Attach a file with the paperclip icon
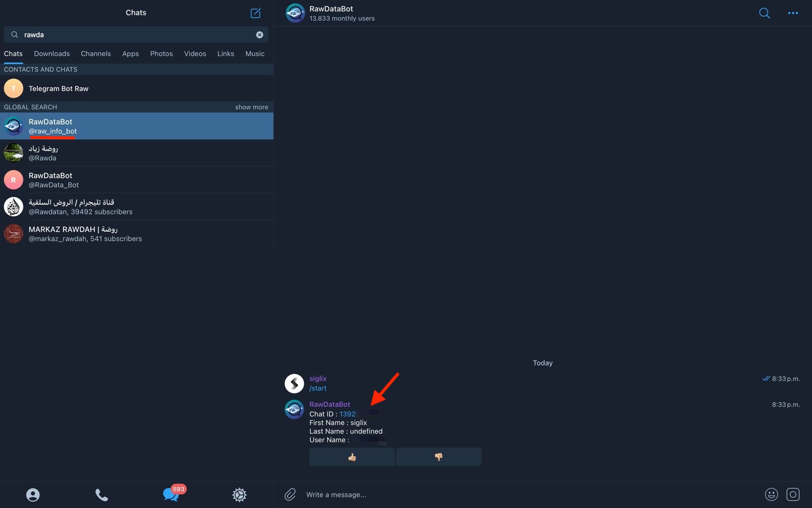 pyautogui.click(x=290, y=494)
